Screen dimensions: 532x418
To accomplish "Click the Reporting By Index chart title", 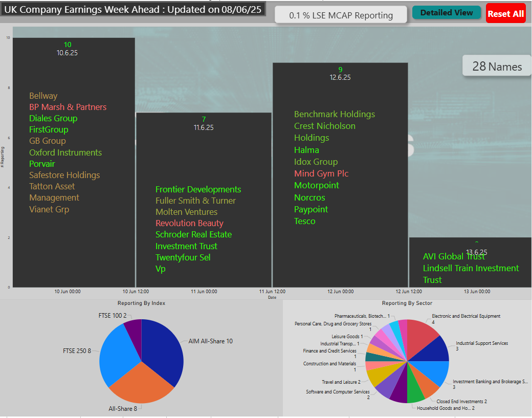I will coord(141,303).
